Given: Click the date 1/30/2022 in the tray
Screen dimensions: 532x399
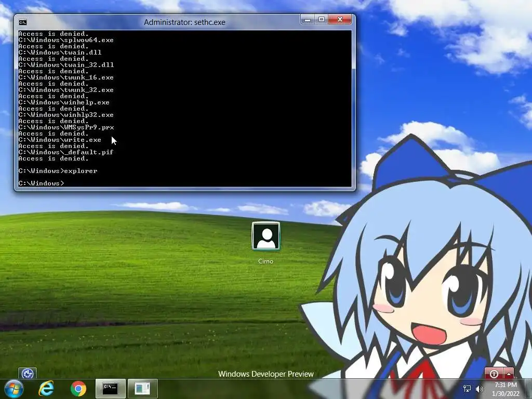Looking at the screenshot, I should pos(506,394).
